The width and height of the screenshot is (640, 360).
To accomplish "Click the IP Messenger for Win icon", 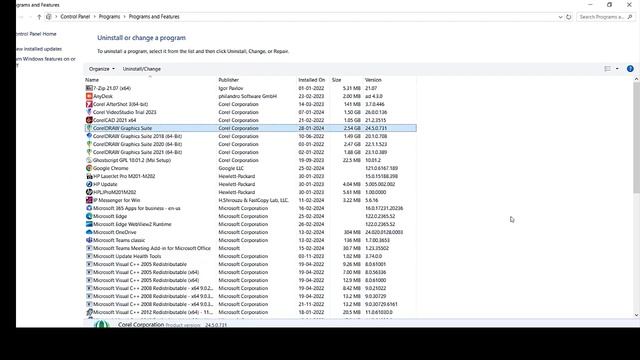I will click(x=89, y=200).
